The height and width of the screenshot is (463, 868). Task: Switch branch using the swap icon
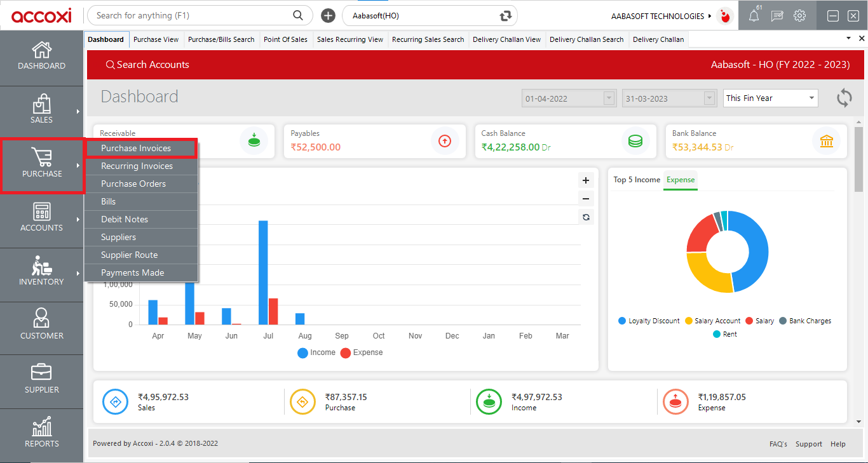506,16
